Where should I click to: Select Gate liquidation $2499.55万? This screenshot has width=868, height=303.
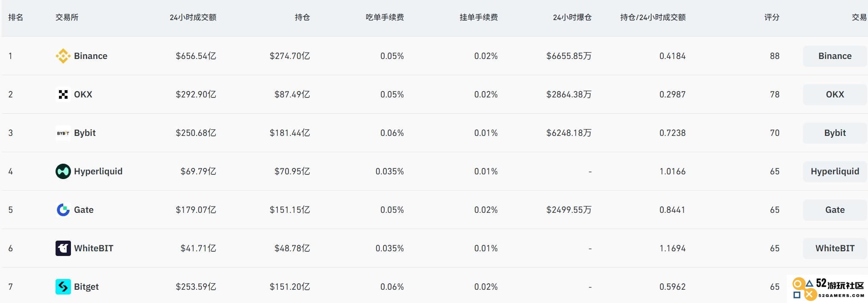coord(569,210)
